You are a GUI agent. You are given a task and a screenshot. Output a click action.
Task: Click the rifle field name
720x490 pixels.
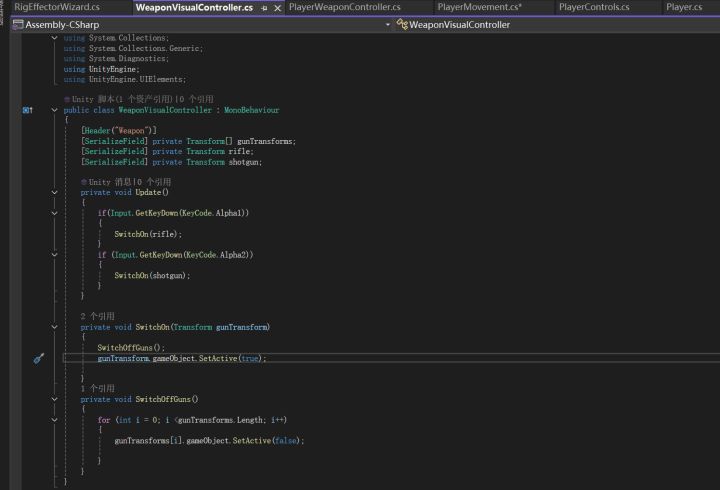point(240,151)
